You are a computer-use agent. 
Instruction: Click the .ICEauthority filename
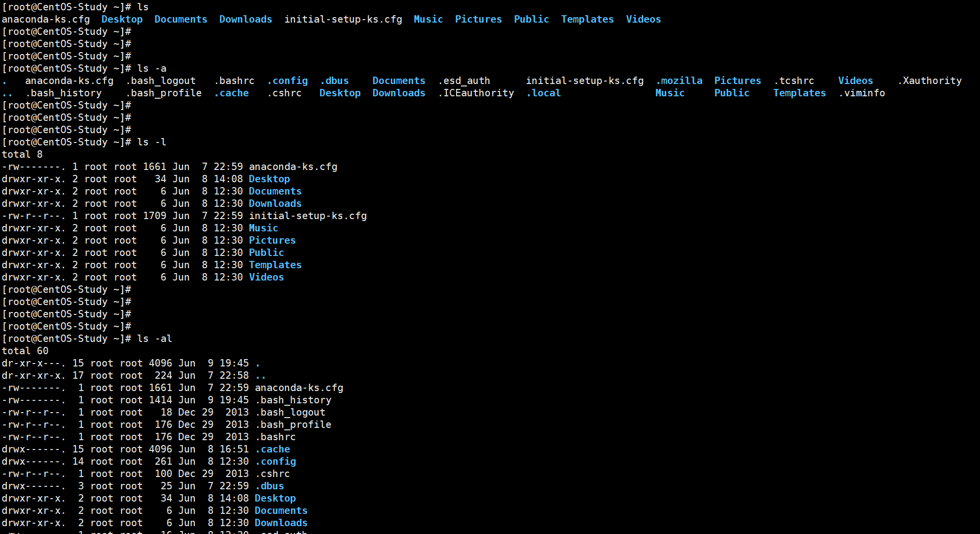(476, 93)
